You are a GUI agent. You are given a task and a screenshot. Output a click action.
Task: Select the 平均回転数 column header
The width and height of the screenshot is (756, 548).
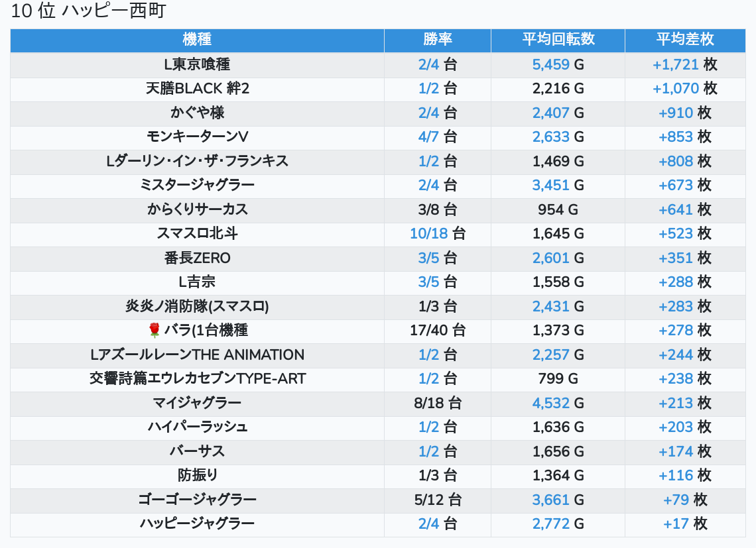point(558,39)
